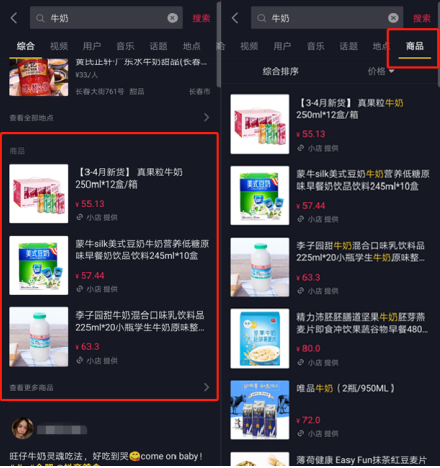The image size is (440, 468).
Task: Expand 查看更多商品 chevron
Action: point(207,387)
